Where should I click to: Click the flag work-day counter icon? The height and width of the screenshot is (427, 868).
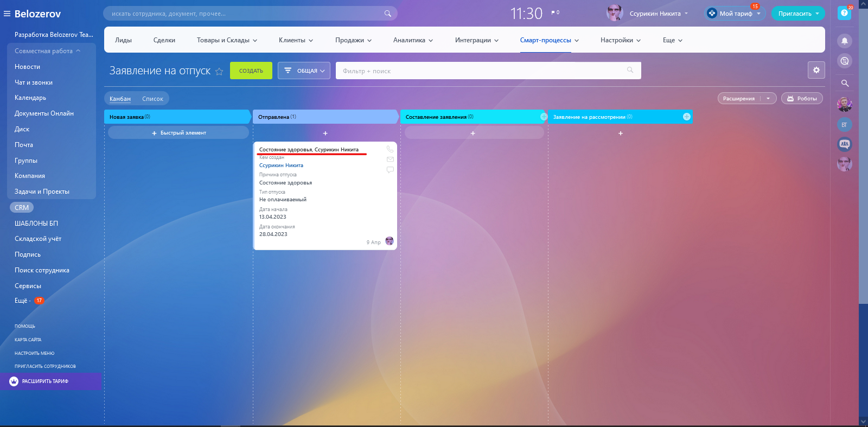pos(554,12)
